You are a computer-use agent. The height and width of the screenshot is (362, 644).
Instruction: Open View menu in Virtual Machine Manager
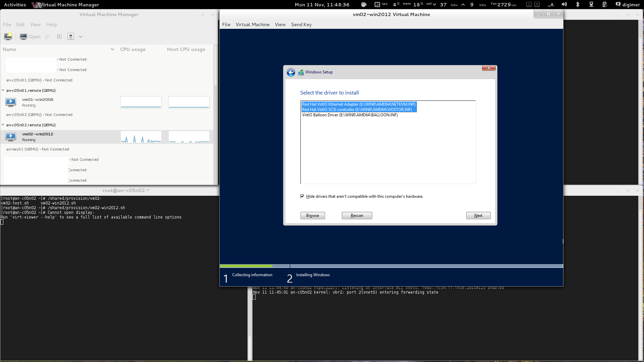coord(35,24)
